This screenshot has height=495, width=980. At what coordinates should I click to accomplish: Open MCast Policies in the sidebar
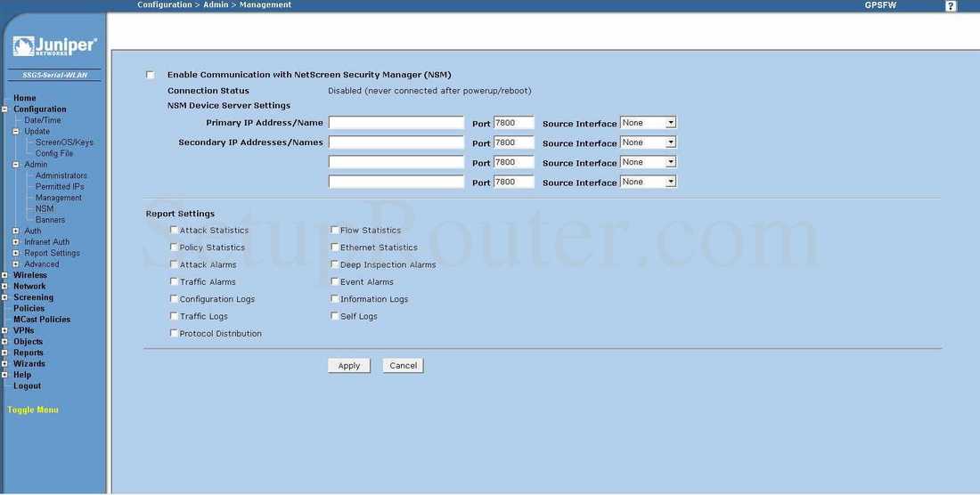coord(42,320)
